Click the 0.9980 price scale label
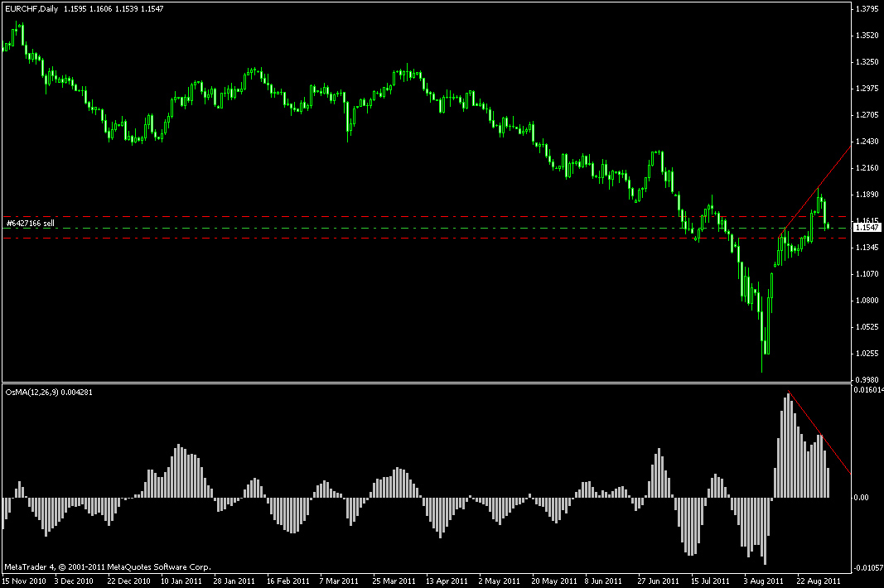This screenshot has width=884, height=588. (x=867, y=379)
